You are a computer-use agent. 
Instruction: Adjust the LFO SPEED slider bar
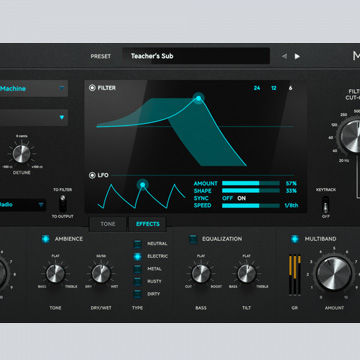(251, 206)
